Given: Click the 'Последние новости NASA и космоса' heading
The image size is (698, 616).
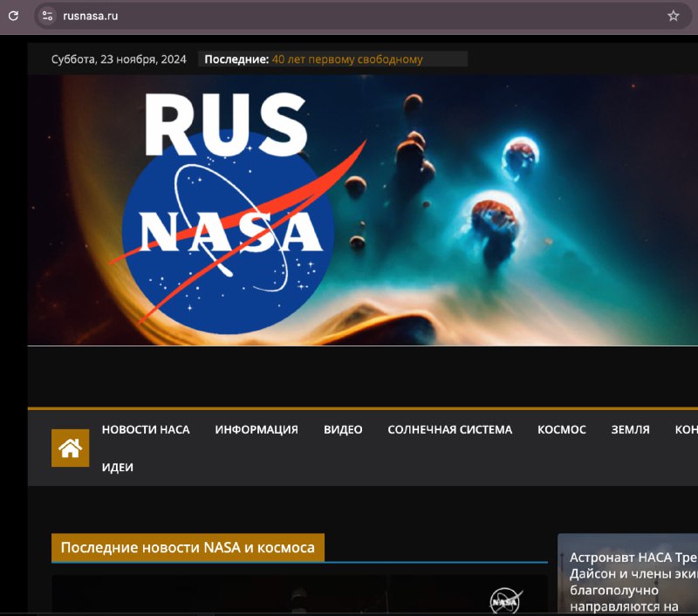Looking at the screenshot, I should (188, 547).
